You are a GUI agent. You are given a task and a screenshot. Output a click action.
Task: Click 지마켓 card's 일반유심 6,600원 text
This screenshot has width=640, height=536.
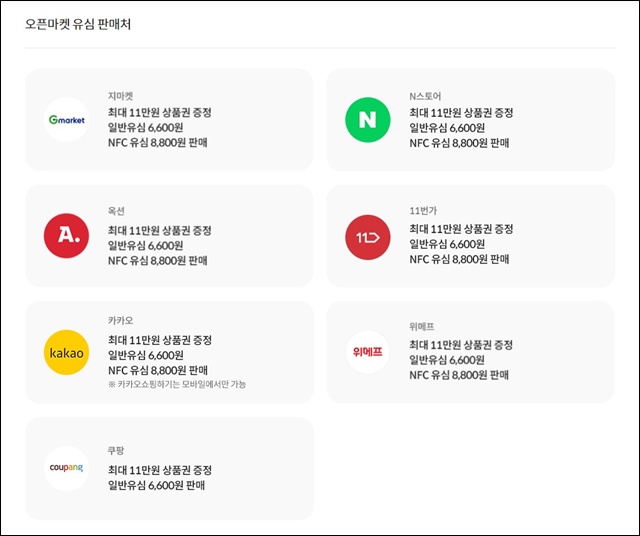pos(145,127)
